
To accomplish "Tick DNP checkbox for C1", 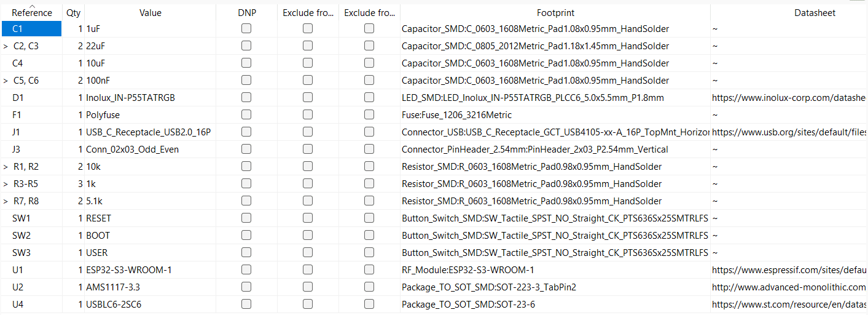I will point(246,28).
